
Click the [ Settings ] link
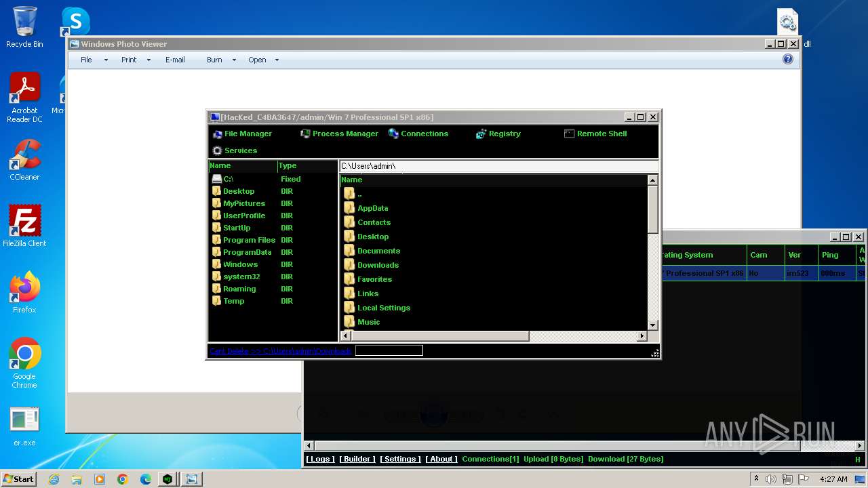tap(400, 459)
